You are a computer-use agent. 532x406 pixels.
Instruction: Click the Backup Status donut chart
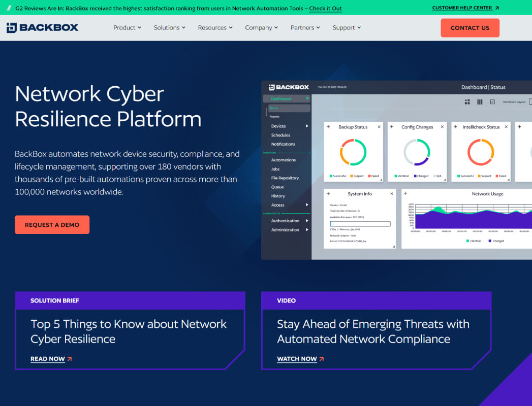pos(353,152)
